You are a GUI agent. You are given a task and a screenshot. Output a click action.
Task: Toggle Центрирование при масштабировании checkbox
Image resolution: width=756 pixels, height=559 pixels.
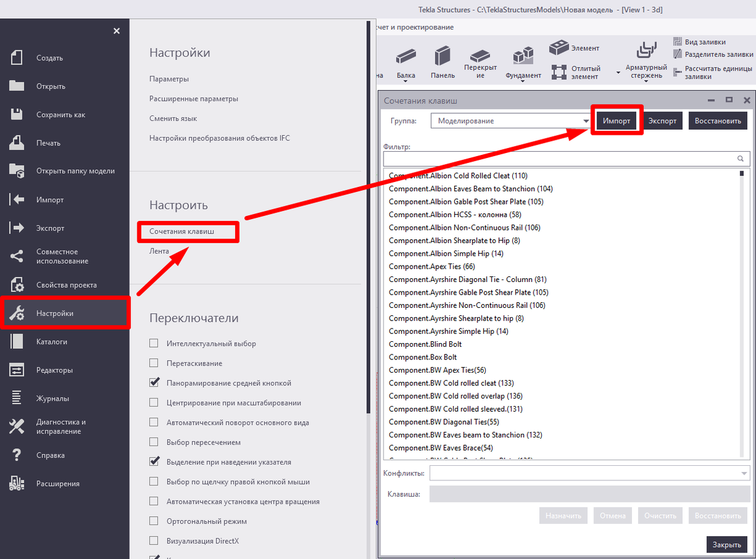154,403
